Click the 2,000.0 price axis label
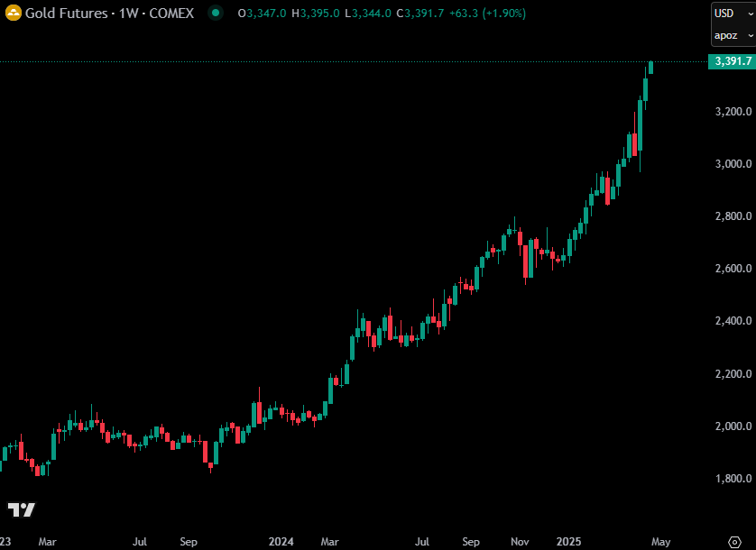Viewport: 756px width, 550px height. click(733, 426)
